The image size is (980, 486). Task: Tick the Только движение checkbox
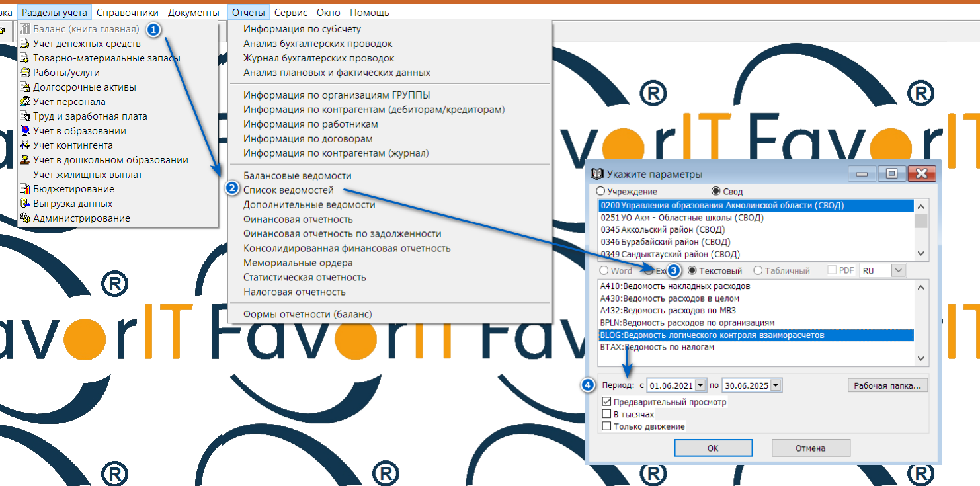pos(606,426)
